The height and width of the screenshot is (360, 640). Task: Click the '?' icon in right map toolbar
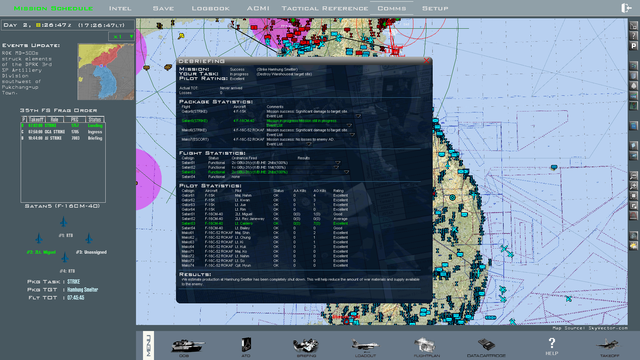(633, 36)
